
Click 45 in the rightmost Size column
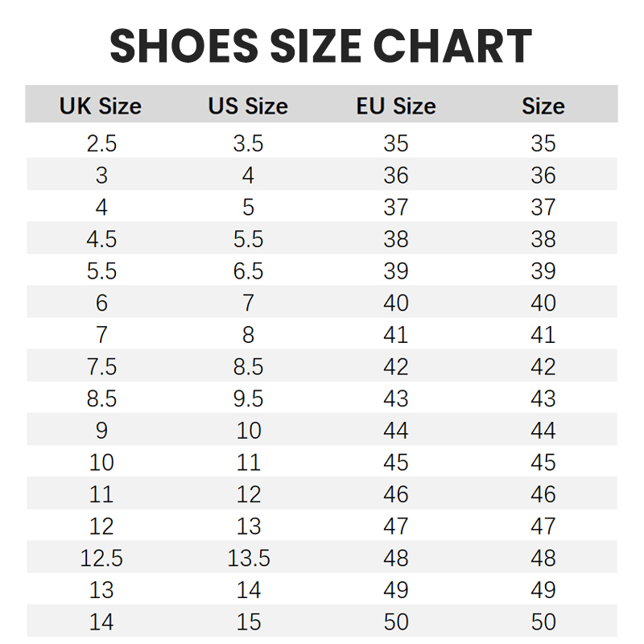543,463
